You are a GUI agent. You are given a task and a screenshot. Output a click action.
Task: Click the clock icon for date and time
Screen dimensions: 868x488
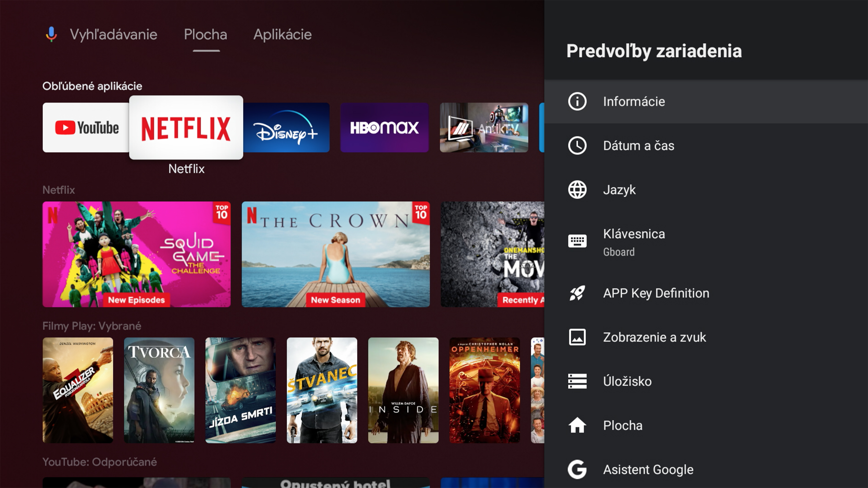coord(577,145)
